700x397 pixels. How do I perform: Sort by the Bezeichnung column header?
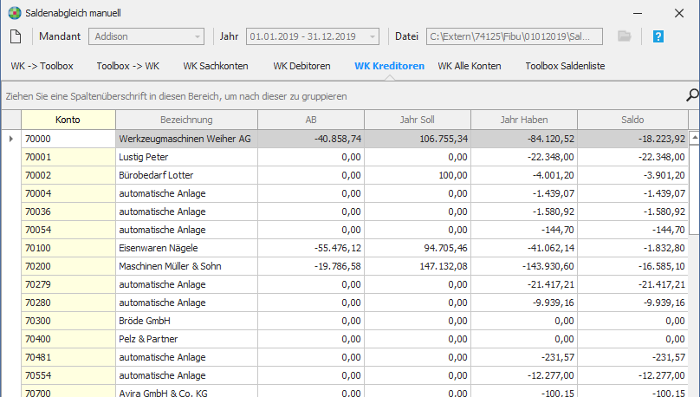(186, 120)
